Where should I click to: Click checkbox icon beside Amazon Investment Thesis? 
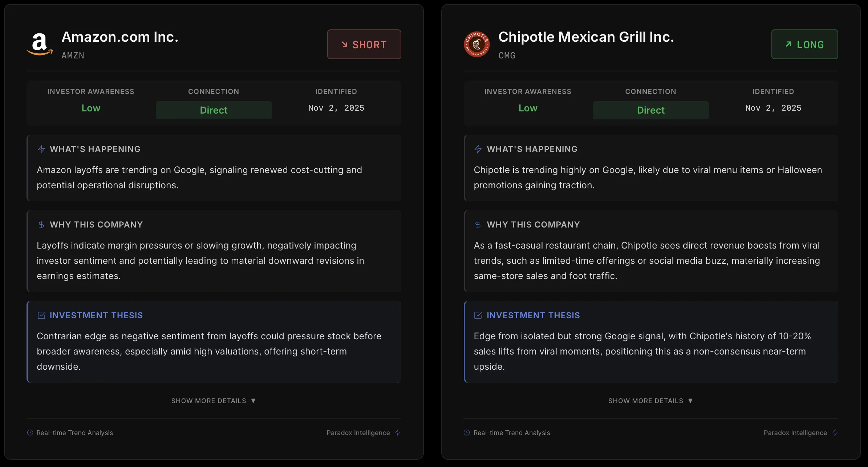tap(41, 315)
